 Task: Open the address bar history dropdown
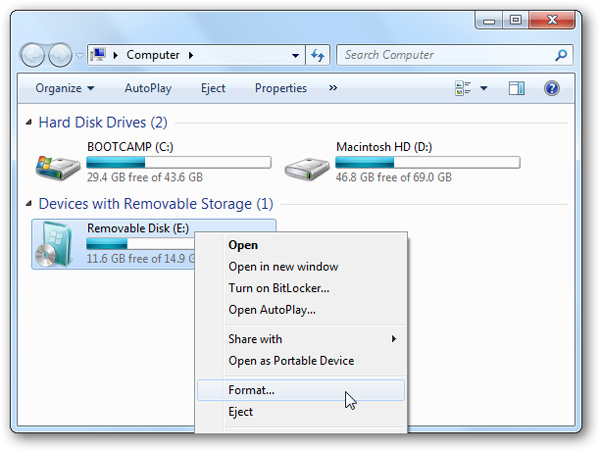295,55
